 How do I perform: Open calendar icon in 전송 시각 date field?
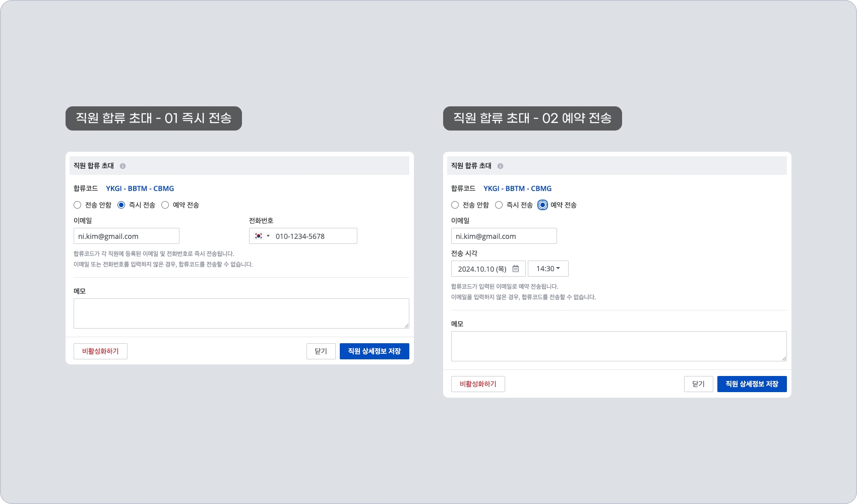(516, 269)
